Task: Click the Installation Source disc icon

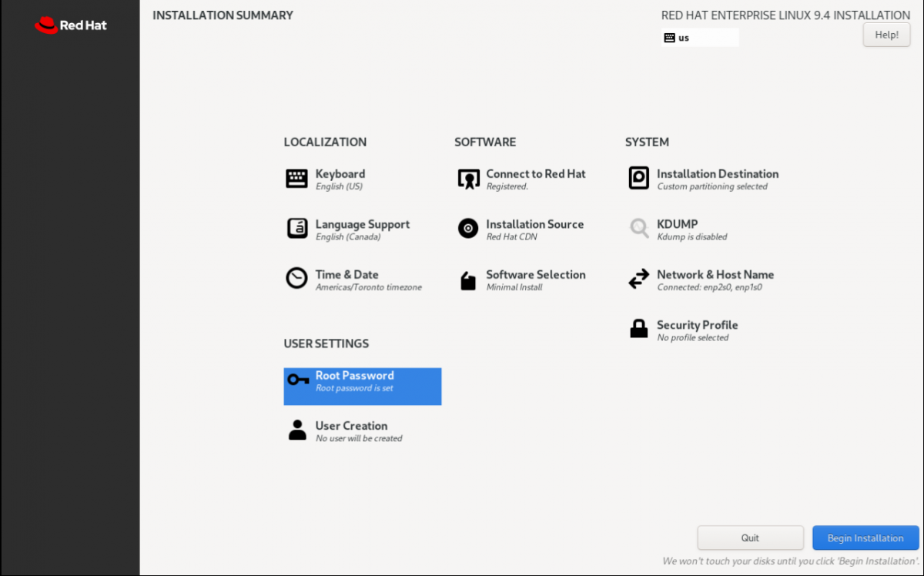Action: coord(468,229)
